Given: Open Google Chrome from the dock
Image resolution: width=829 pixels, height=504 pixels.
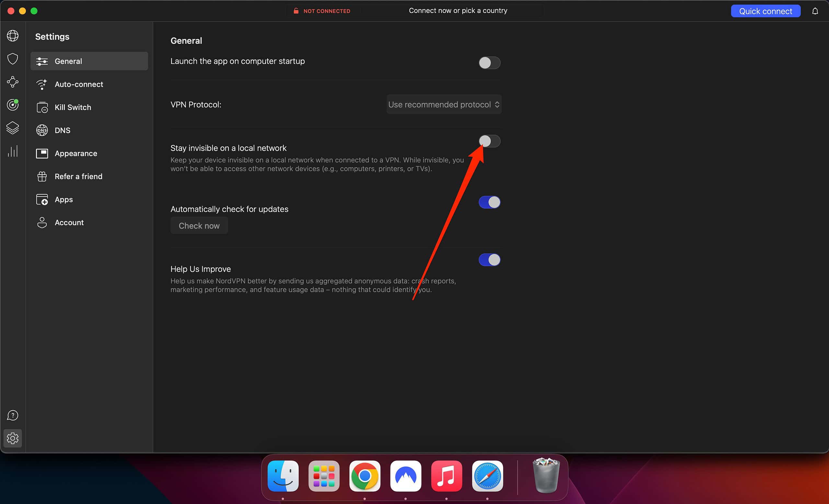Looking at the screenshot, I should (x=364, y=476).
